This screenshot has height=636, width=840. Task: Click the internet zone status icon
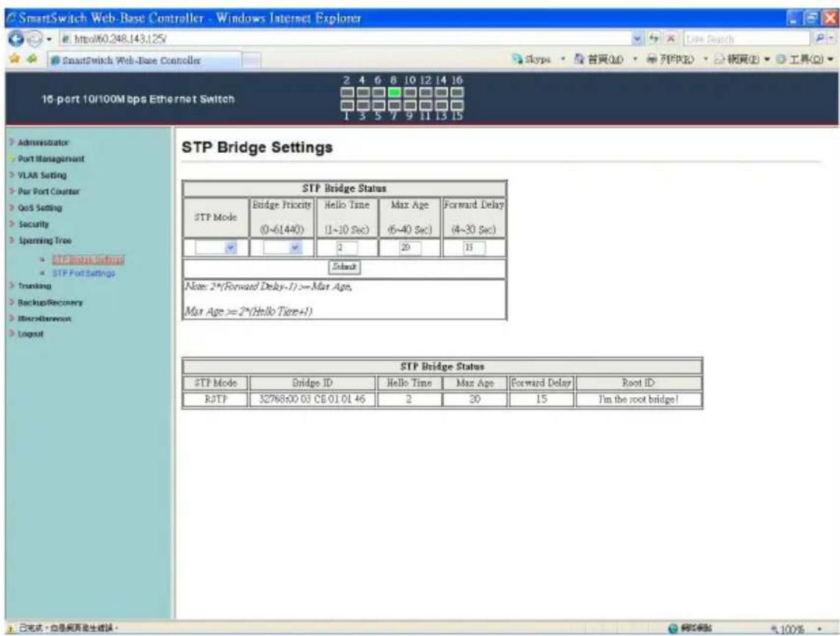pyautogui.click(x=673, y=629)
